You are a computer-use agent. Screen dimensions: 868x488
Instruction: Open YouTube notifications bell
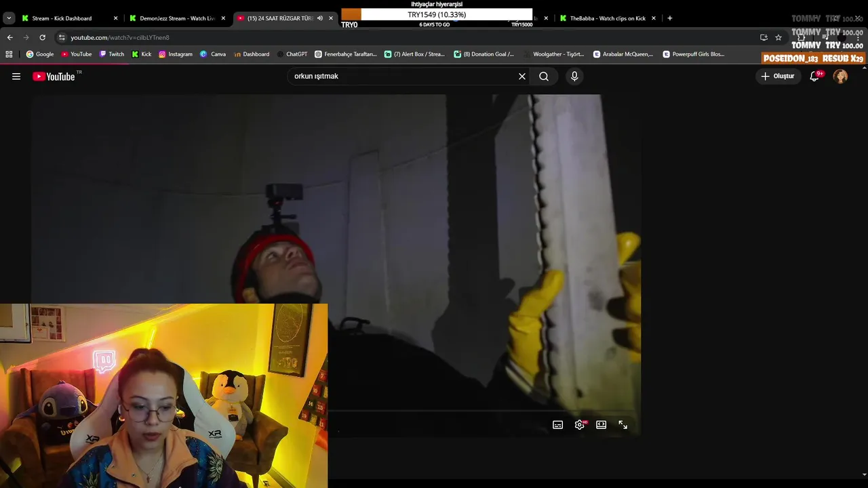[x=814, y=77]
